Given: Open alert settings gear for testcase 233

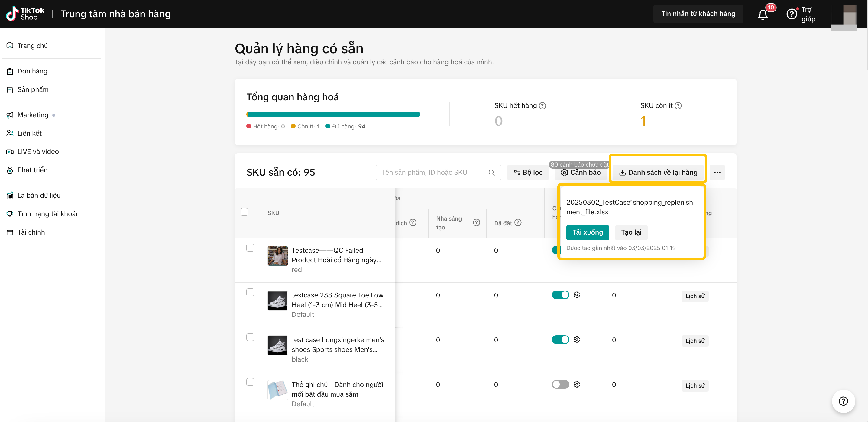Looking at the screenshot, I should click(x=577, y=295).
